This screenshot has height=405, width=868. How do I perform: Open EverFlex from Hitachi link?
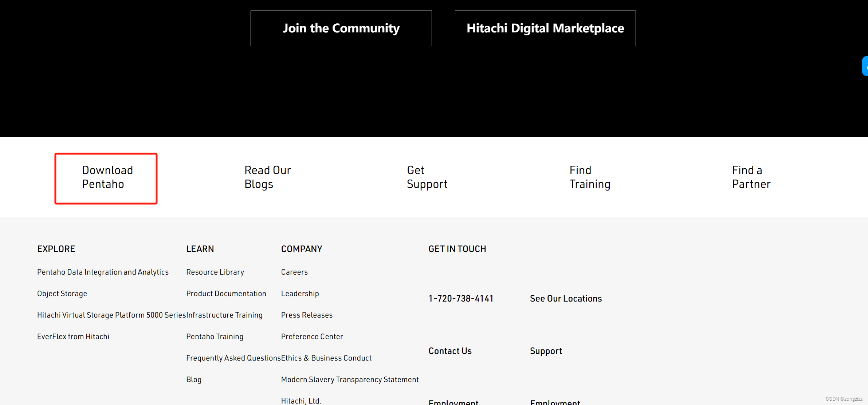pos(73,337)
